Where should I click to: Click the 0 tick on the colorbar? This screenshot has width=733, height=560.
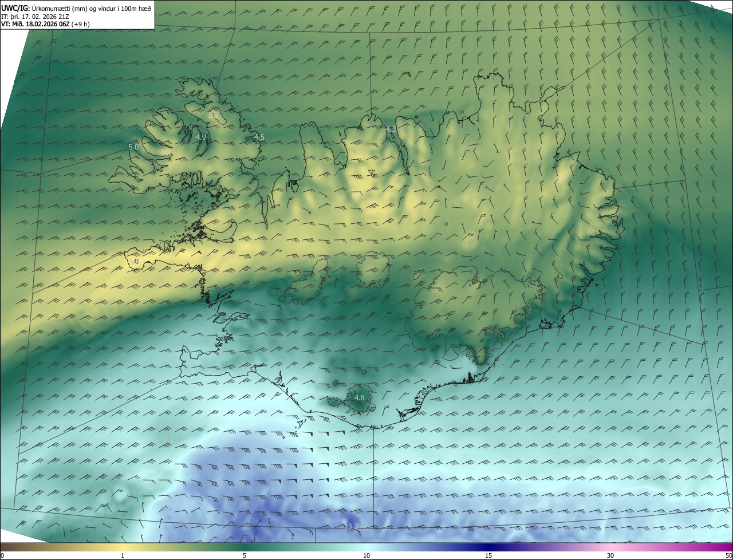pyautogui.click(x=2, y=555)
